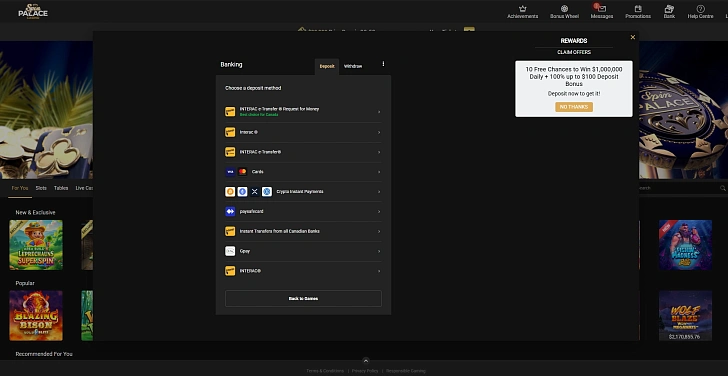The image size is (728, 376).
Task: Click the XRP crypto icon
Action: 254,192
